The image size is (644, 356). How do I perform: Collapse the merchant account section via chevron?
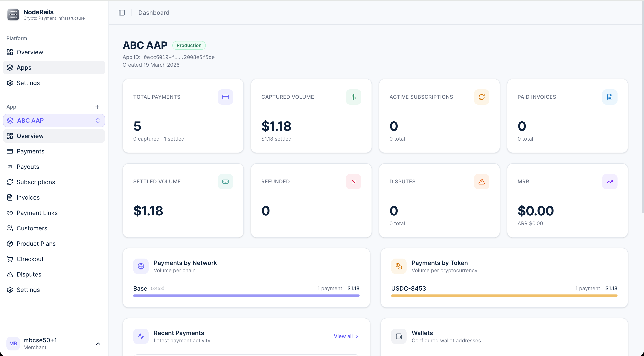[x=98, y=343]
